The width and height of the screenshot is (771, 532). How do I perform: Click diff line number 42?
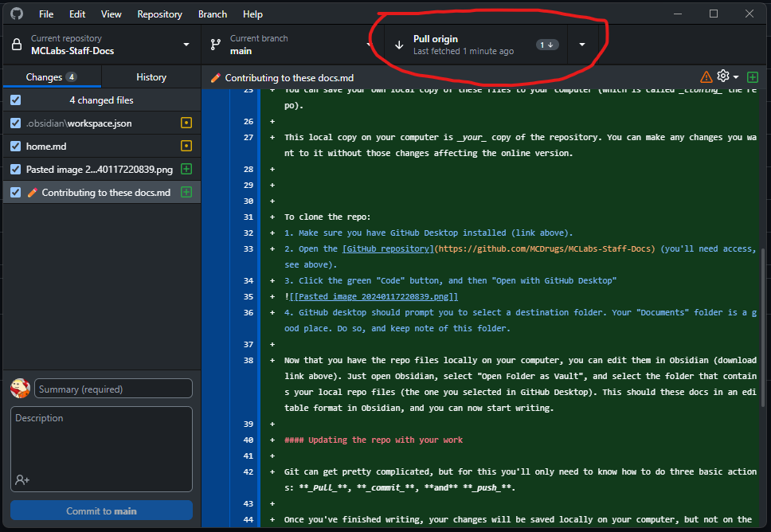[249, 472]
